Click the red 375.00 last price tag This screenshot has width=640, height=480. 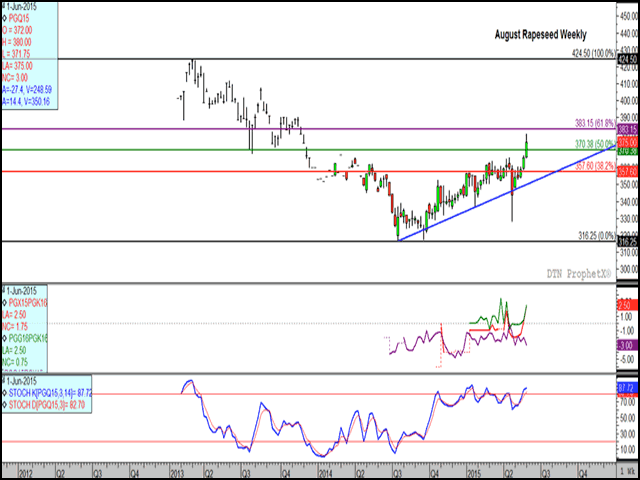[x=628, y=142]
